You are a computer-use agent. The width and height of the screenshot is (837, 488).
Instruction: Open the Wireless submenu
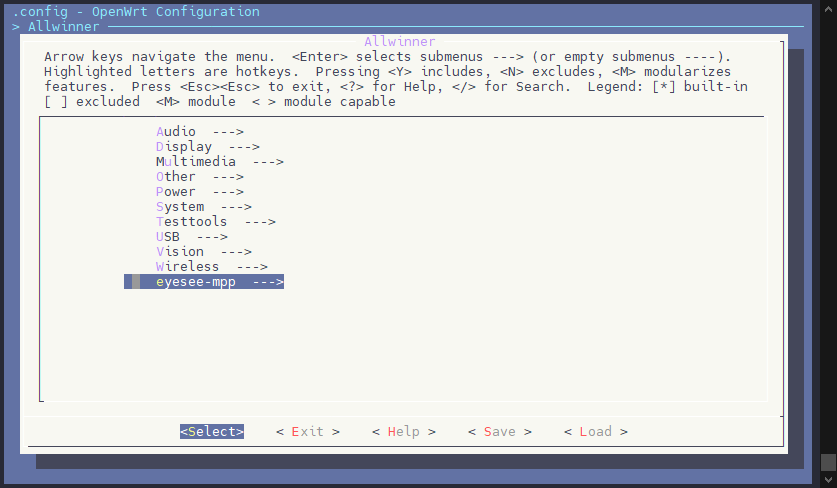(x=211, y=266)
